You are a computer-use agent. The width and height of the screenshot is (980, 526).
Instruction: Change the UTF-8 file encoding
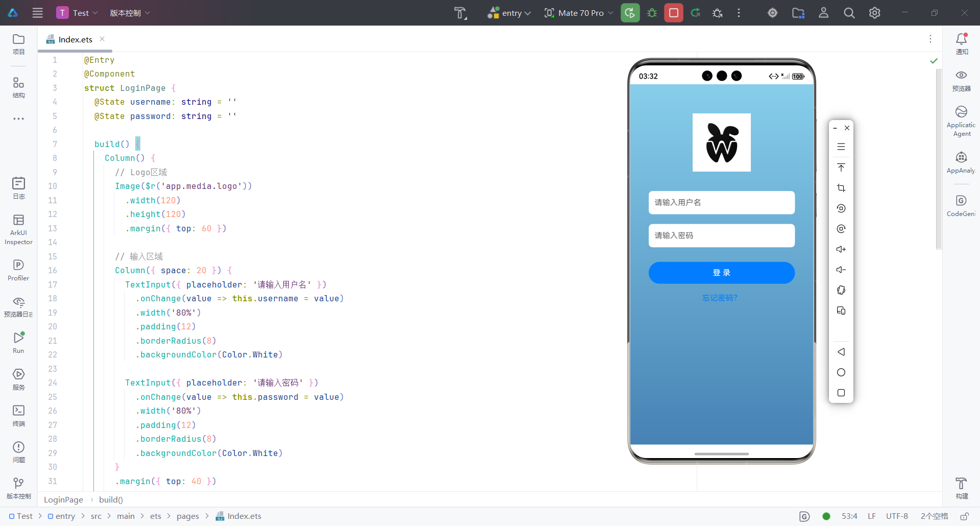897,516
